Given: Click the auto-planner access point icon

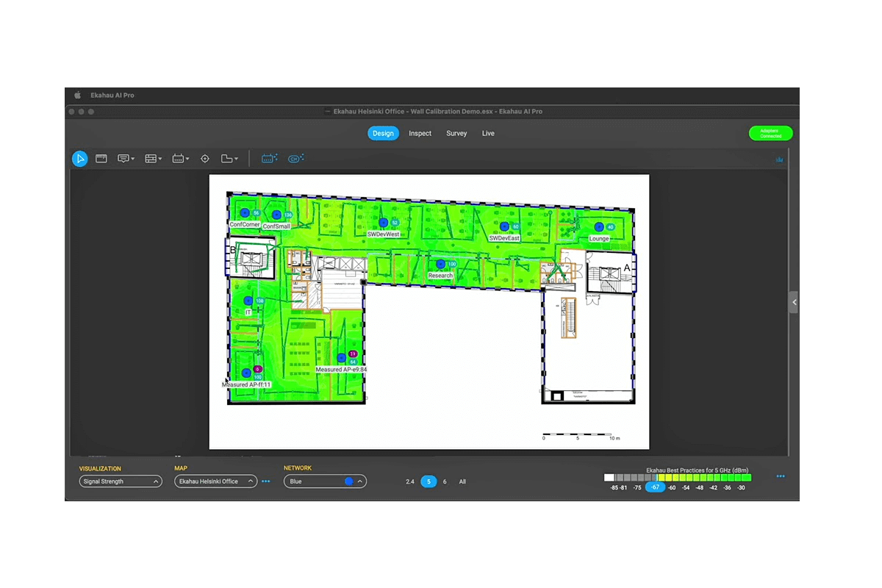Looking at the screenshot, I should coord(269,159).
